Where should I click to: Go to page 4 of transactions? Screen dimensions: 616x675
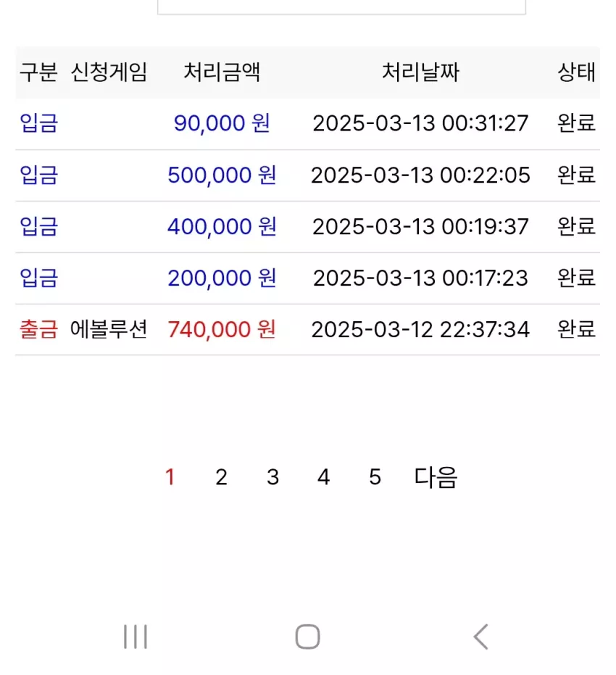[323, 477]
